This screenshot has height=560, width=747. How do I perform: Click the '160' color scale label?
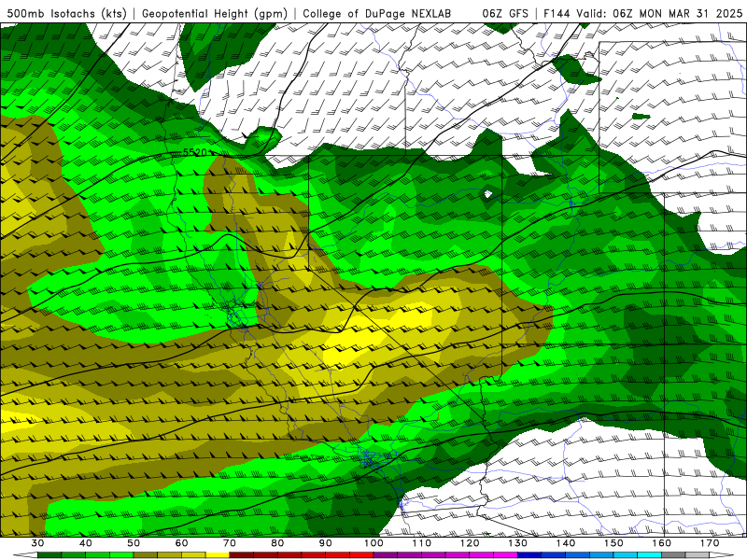pyautogui.click(x=662, y=543)
